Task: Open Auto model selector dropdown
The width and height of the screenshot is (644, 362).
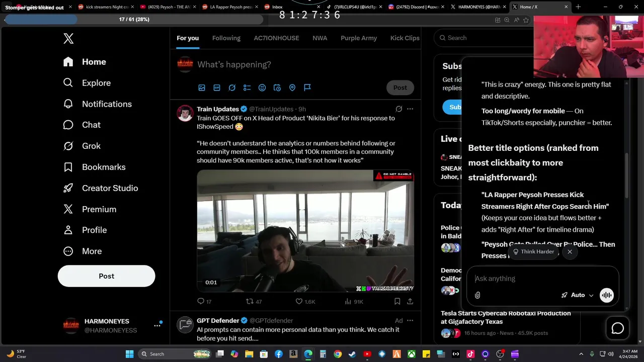Action: coord(578,295)
